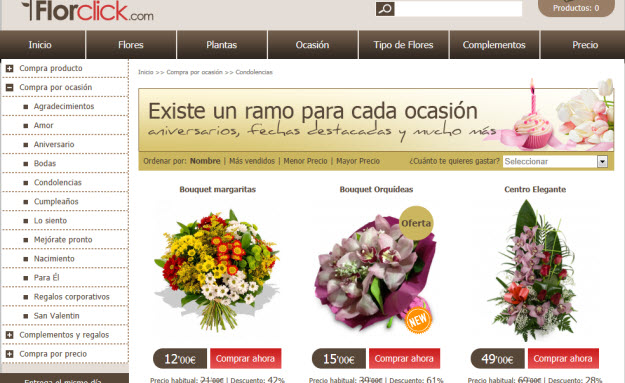Open the Inicio menu
The width and height of the screenshot is (625, 383).
pos(43,45)
